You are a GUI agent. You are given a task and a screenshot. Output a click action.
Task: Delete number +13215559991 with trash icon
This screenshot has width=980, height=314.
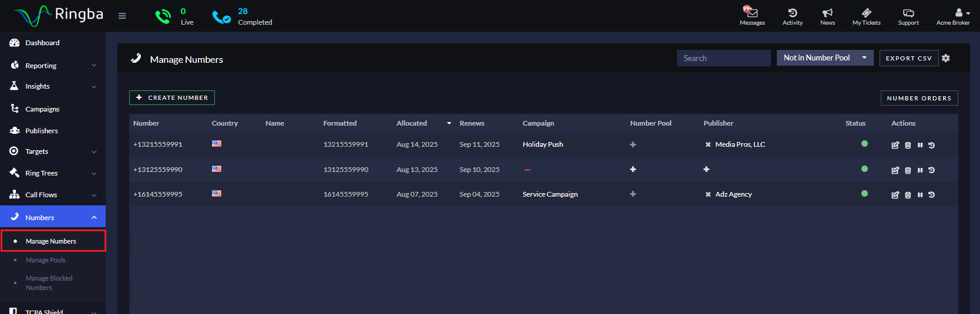coord(908,145)
